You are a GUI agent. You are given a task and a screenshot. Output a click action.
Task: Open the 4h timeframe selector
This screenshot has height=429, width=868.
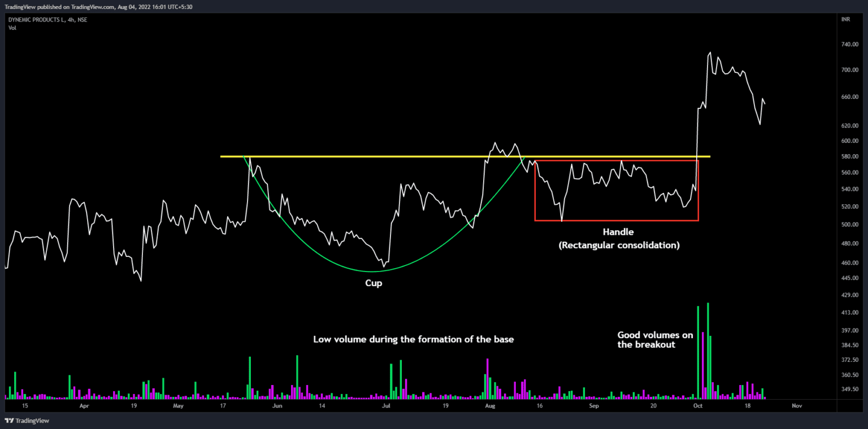[x=71, y=19]
